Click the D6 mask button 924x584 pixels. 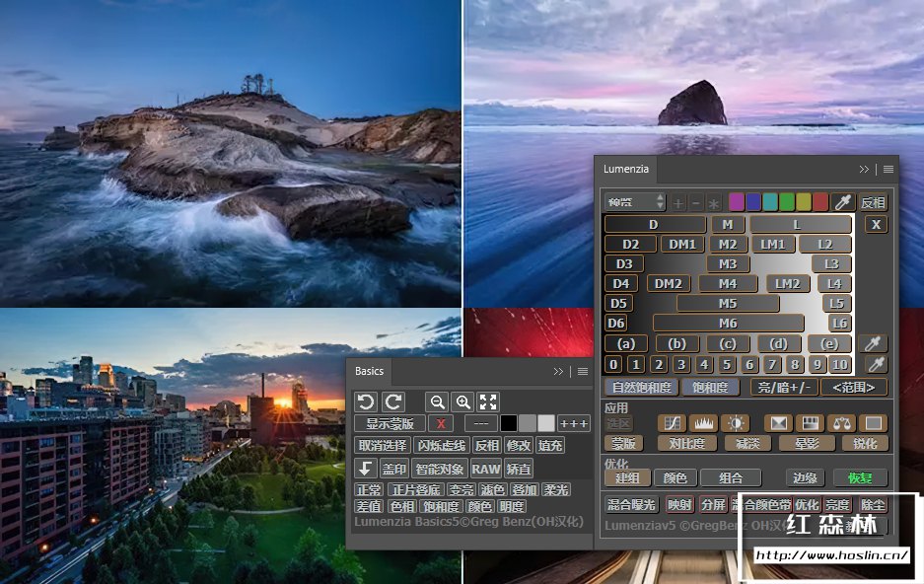pyautogui.click(x=616, y=323)
